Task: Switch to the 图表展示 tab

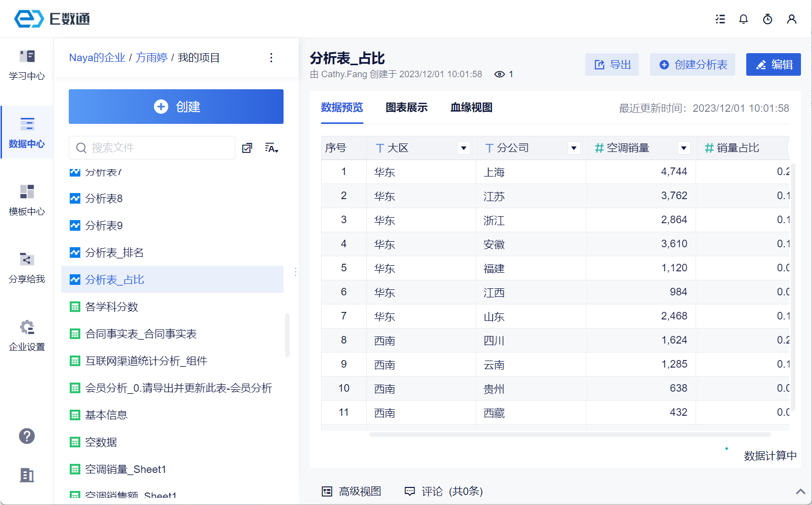Action: pos(407,107)
